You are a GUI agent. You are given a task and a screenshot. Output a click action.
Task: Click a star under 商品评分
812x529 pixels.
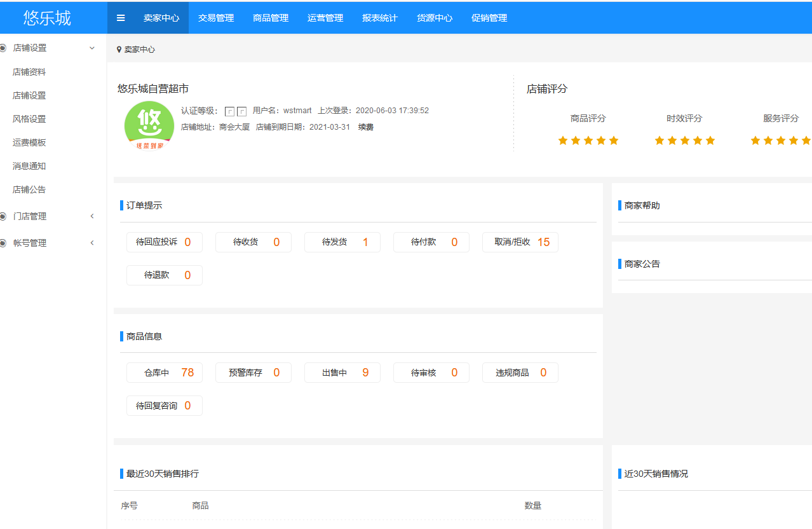click(588, 140)
